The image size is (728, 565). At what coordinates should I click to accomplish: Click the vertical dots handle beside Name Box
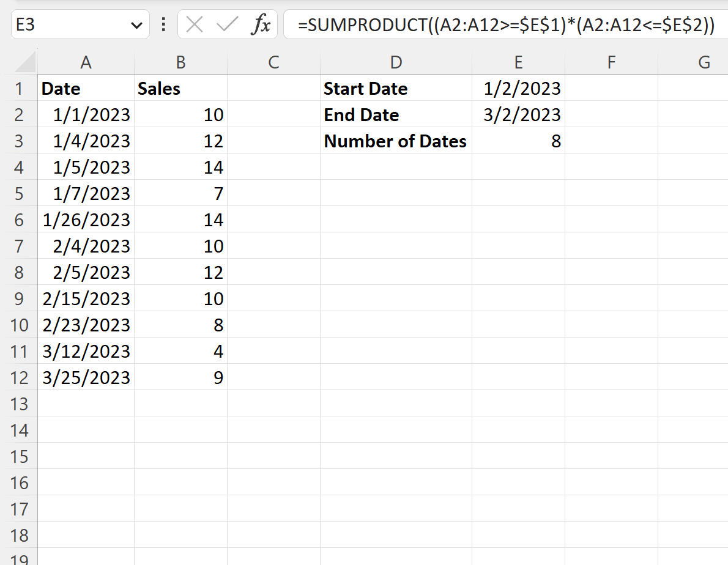[163, 24]
